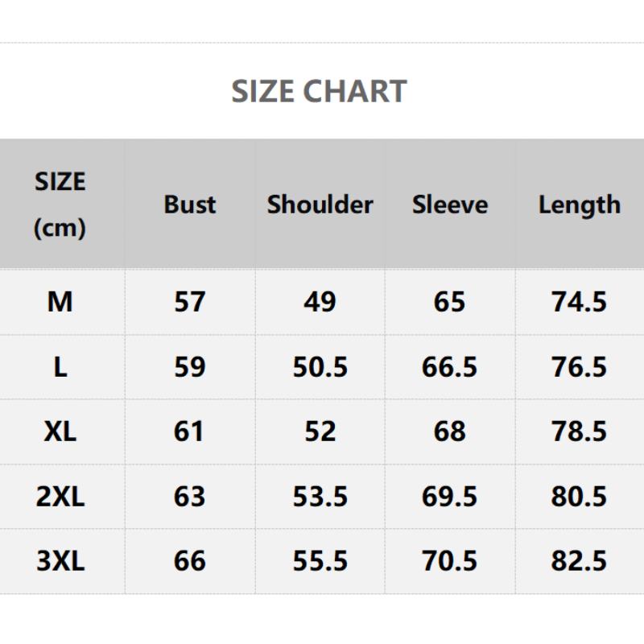This screenshot has height=644, width=644.
Task: Click shoulder value 50.5 for size L
Action: click(x=320, y=367)
